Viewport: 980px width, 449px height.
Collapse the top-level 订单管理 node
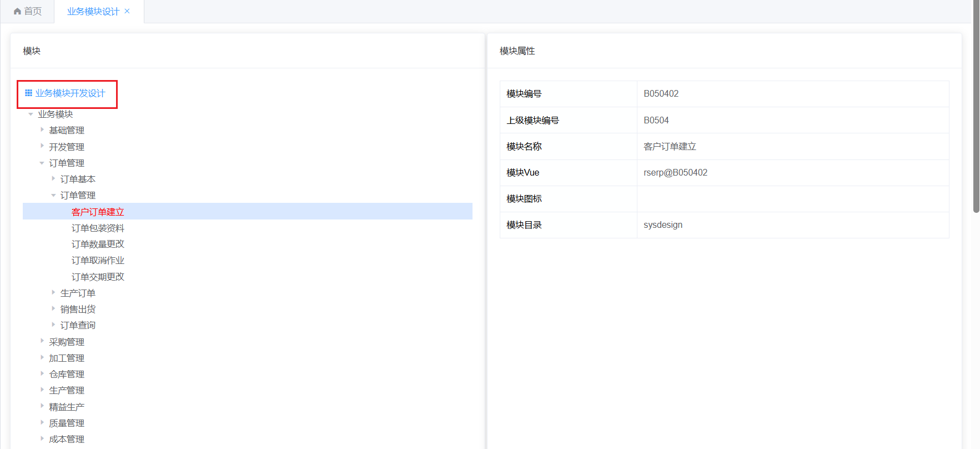coord(42,163)
